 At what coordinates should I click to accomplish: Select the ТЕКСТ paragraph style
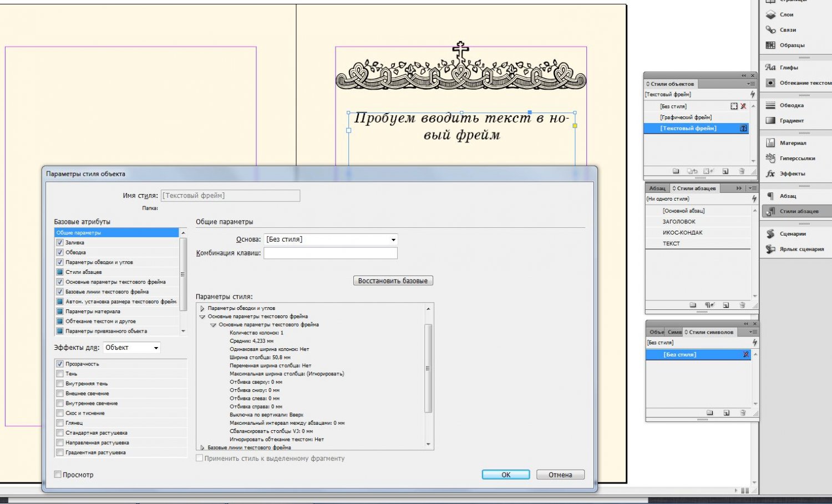point(699,243)
